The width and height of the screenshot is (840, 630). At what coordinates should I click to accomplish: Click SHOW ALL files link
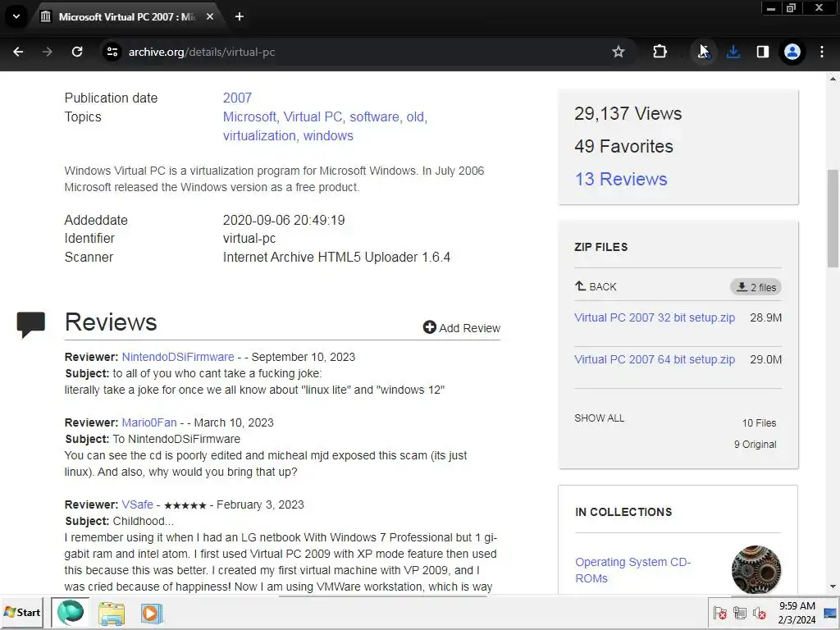coord(600,418)
